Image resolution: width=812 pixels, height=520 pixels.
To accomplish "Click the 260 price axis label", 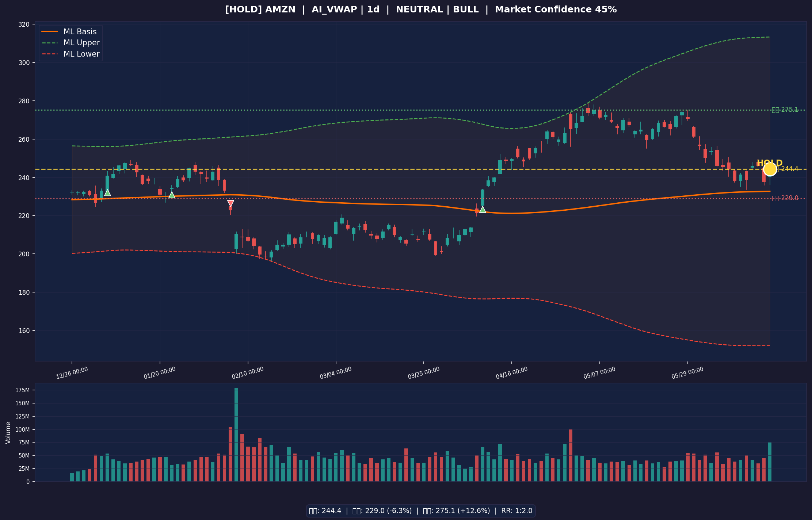I will (24, 139).
